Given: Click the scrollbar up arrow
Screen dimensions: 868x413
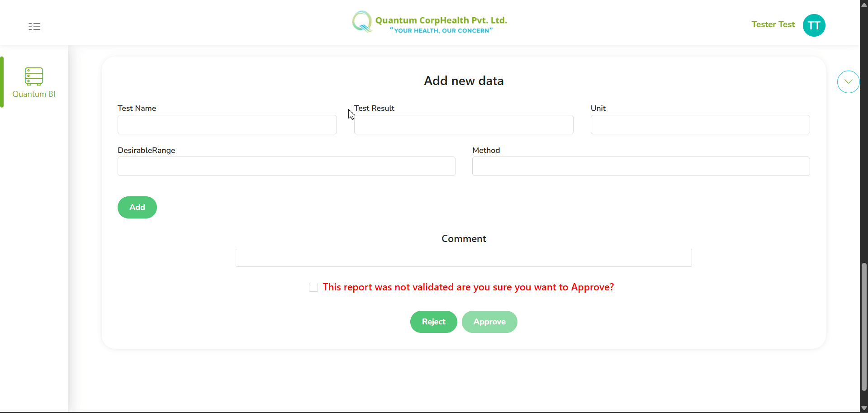Looking at the screenshot, I should point(863,4).
